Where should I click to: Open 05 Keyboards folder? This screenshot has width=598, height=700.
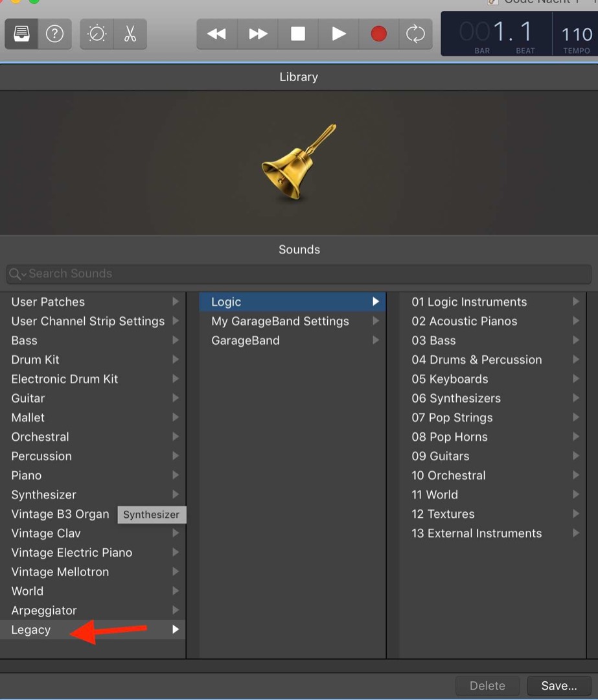point(492,379)
